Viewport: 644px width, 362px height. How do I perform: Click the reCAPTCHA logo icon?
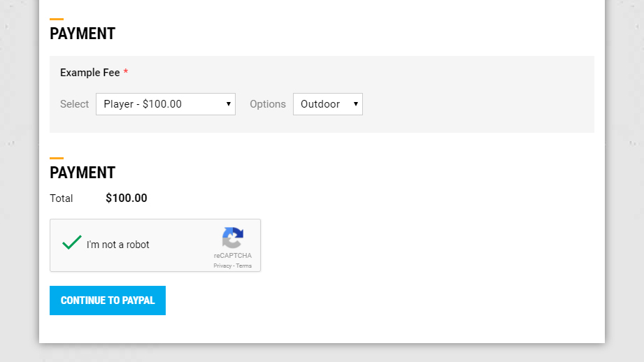[233, 238]
